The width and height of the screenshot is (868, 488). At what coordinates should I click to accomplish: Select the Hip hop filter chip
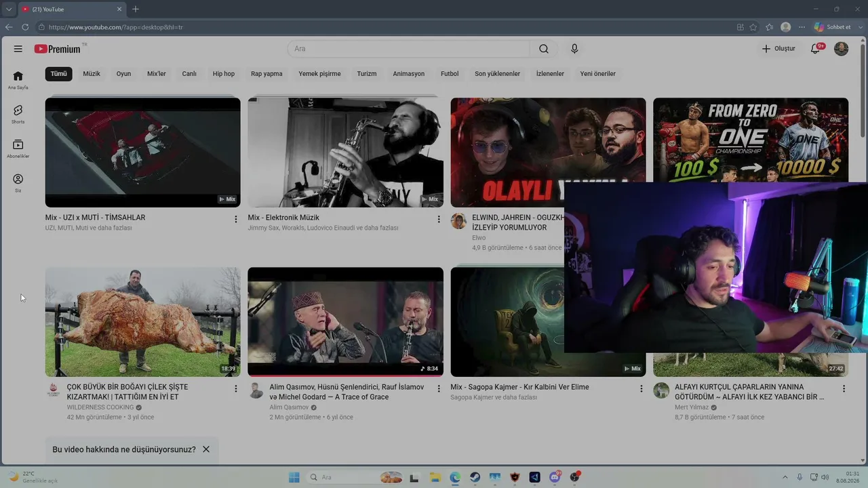pyautogui.click(x=224, y=74)
